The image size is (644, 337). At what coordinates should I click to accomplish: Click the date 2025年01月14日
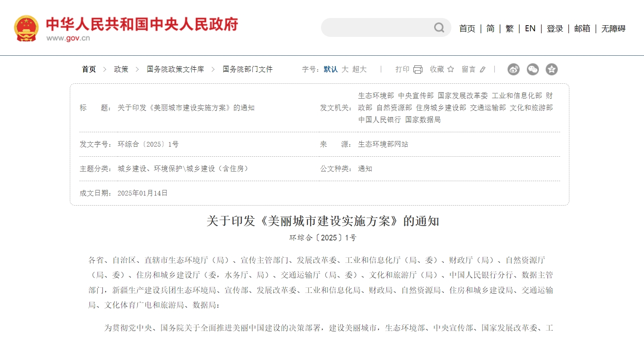142,193
